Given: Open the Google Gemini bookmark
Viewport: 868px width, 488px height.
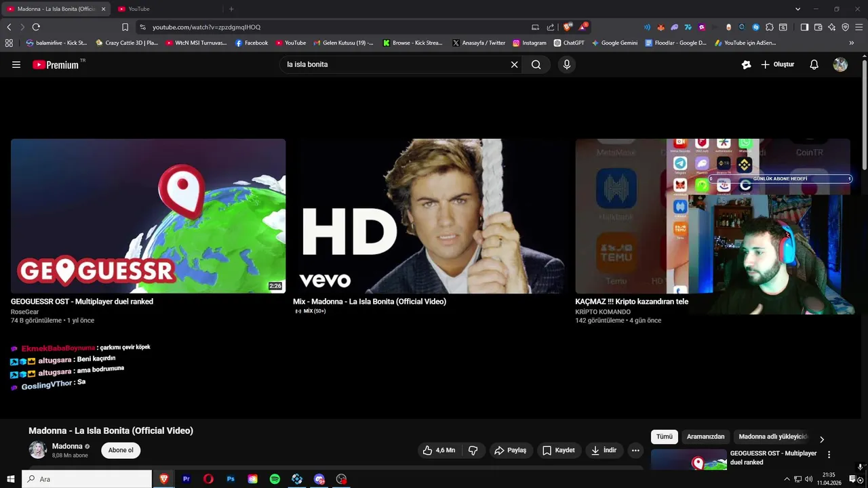Looking at the screenshot, I should [614, 43].
